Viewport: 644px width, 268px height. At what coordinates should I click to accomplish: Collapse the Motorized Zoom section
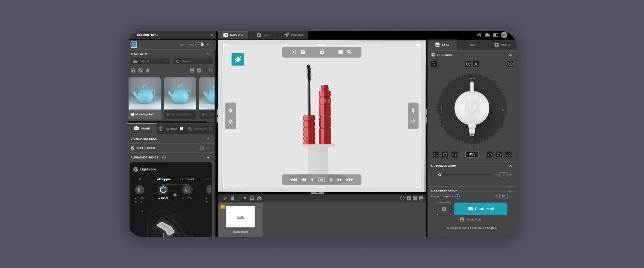click(x=510, y=166)
